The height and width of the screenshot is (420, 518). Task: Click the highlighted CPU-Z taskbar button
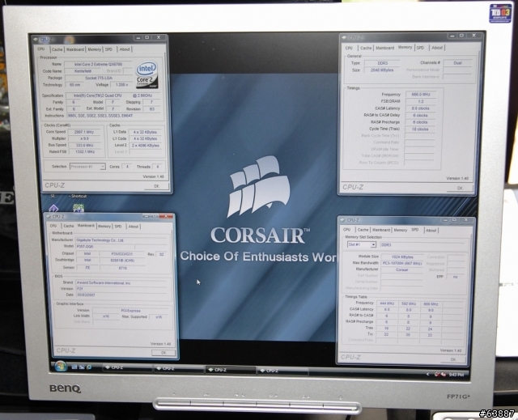coord(231,370)
